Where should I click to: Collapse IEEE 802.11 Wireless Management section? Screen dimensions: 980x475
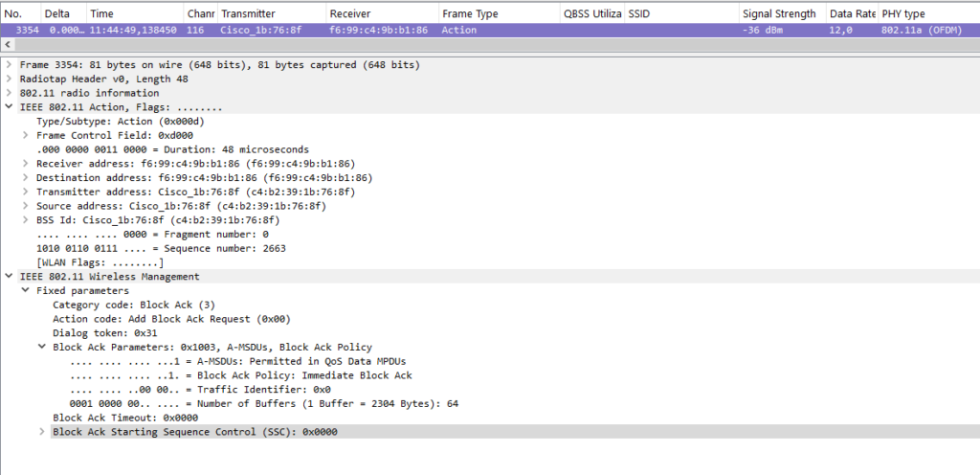[x=8, y=276]
